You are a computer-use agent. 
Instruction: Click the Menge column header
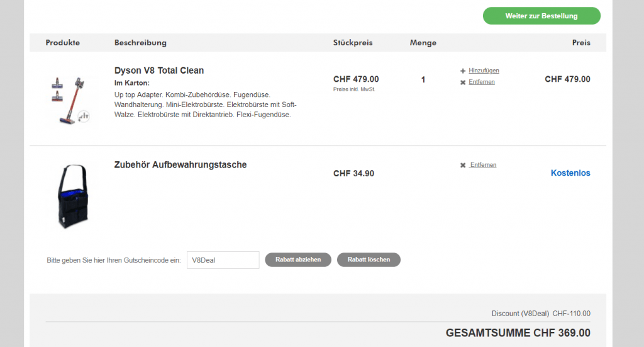tap(423, 43)
